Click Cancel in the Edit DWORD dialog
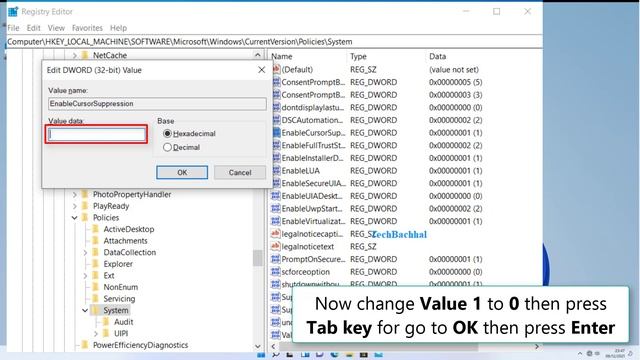This screenshot has width=640, height=360. coord(240,172)
